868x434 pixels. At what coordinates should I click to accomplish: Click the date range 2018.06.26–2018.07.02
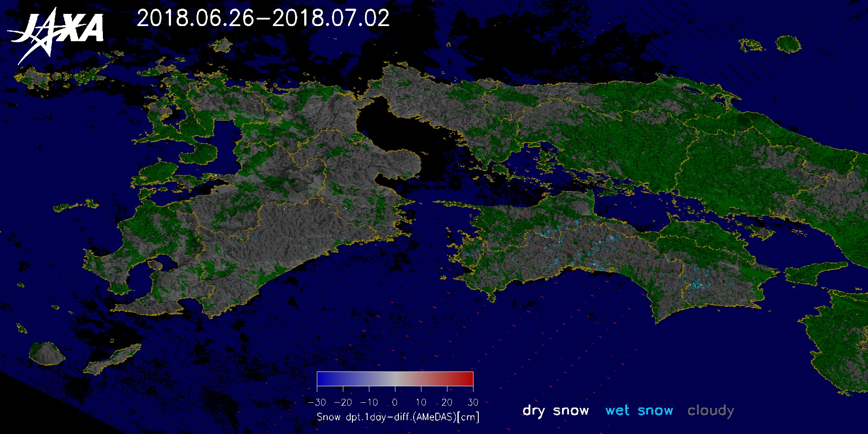[x=263, y=18]
